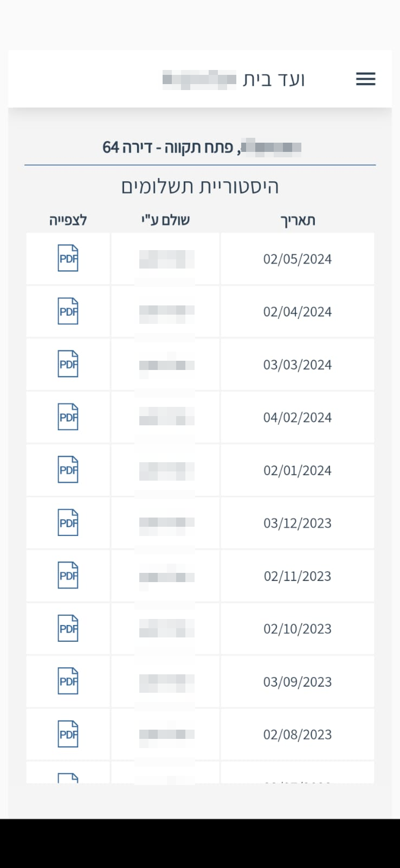The width and height of the screenshot is (400, 868).
Task: Click the 02/01/2024 date cell
Action: pyautogui.click(x=297, y=470)
